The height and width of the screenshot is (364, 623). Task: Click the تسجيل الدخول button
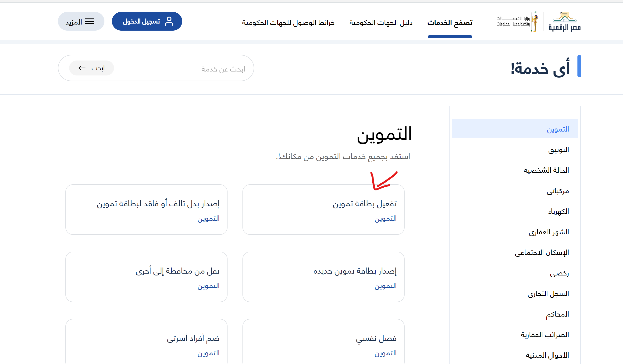147,21
